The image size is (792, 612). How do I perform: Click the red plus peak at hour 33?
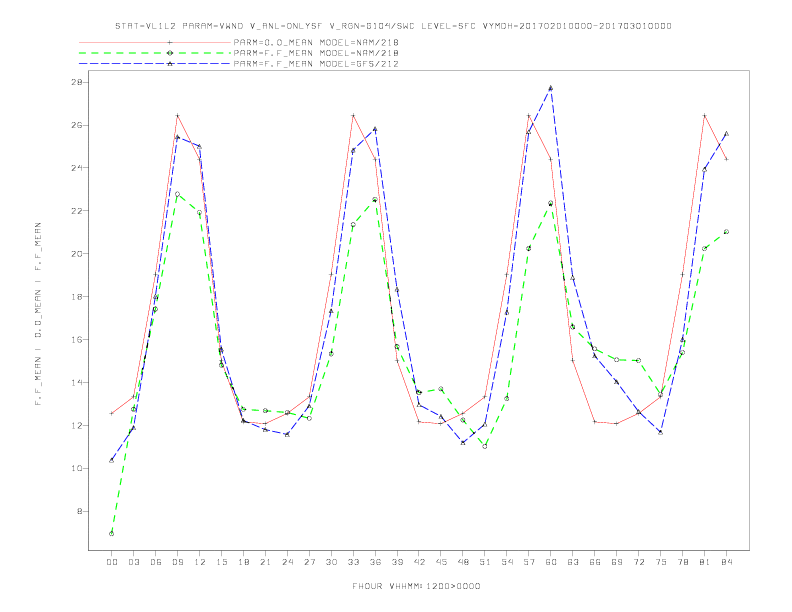point(353,116)
